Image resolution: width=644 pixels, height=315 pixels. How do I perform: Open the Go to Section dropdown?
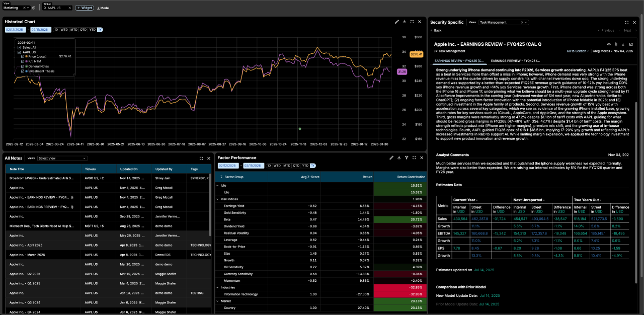point(578,51)
